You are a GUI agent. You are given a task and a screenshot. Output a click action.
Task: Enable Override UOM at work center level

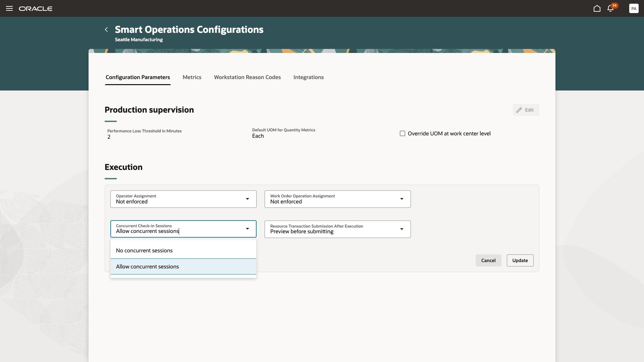coord(402,133)
